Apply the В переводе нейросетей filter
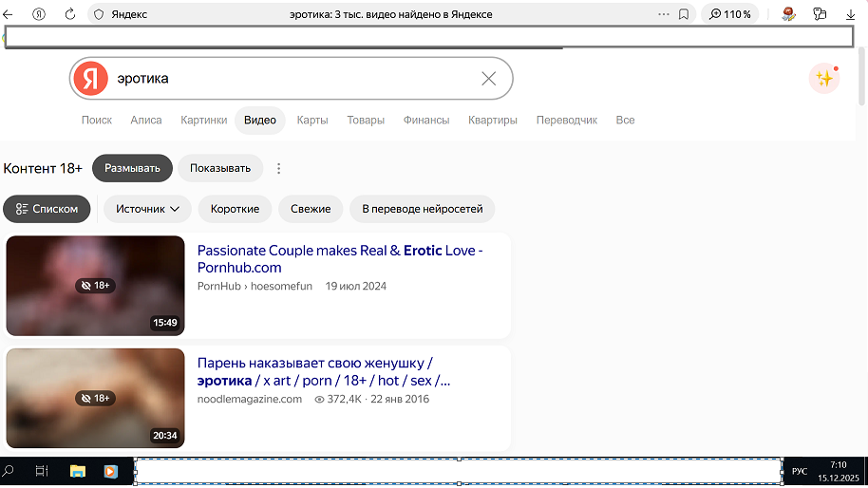Viewport: 868px width, 488px height. coord(423,209)
